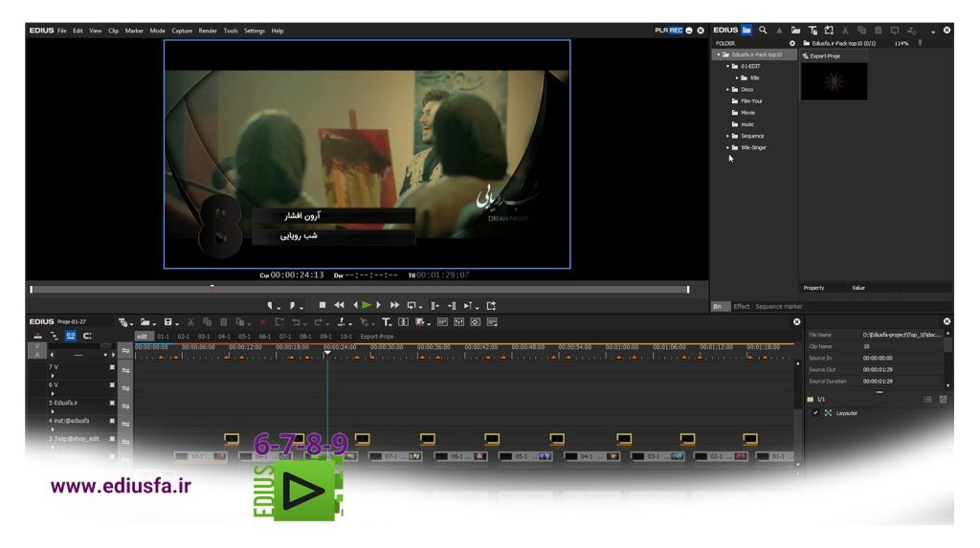
Task: Click the player position scrub bar
Action: pyautogui.click(x=360, y=290)
